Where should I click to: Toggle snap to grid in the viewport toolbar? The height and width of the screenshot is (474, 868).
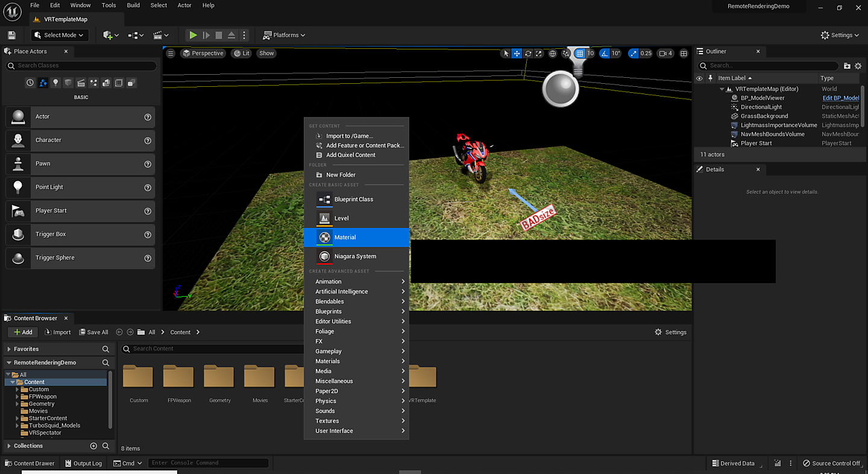[x=581, y=53]
